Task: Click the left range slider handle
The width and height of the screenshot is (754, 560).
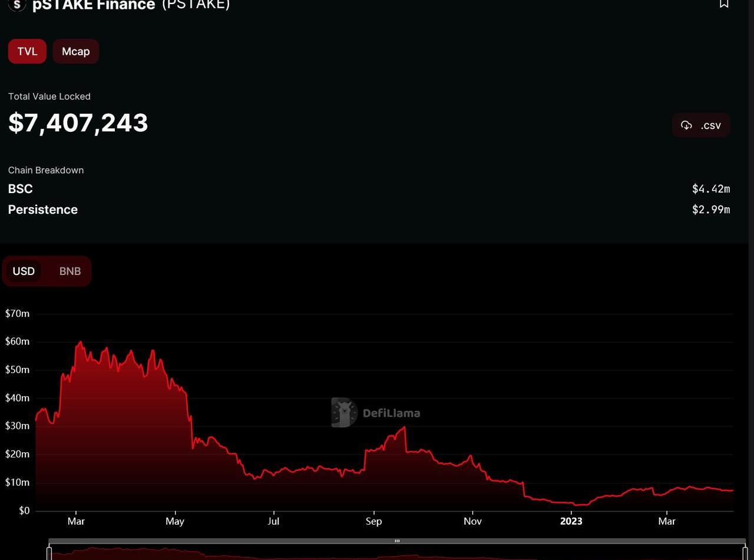Action: point(49,553)
